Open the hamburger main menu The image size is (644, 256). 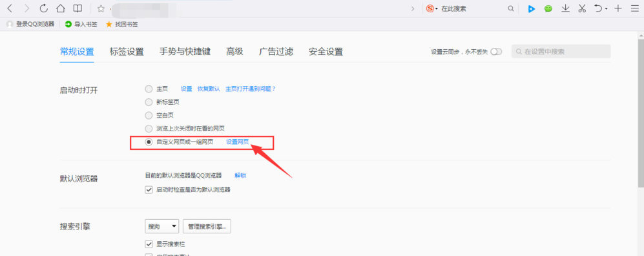click(634, 8)
